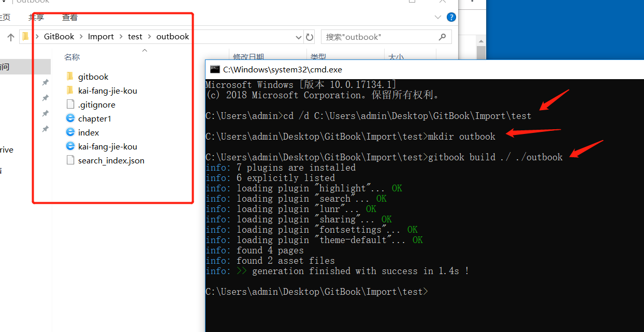Expand the chevron after test breadcrumb
This screenshot has width=644, height=332.
(149, 37)
